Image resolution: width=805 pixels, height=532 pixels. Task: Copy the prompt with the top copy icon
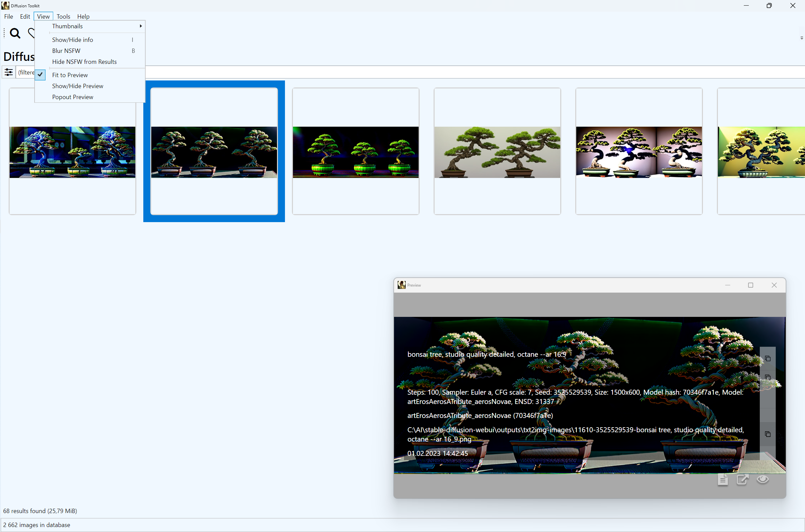pyautogui.click(x=768, y=358)
